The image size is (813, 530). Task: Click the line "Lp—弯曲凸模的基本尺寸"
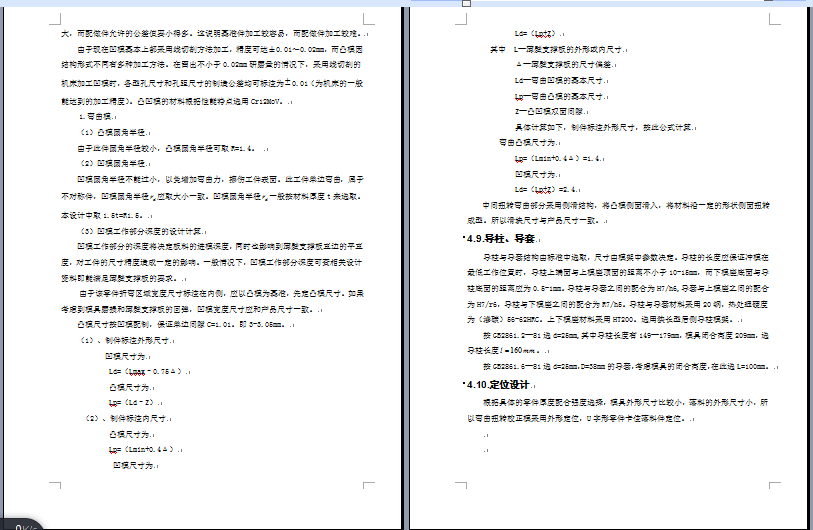click(559, 96)
